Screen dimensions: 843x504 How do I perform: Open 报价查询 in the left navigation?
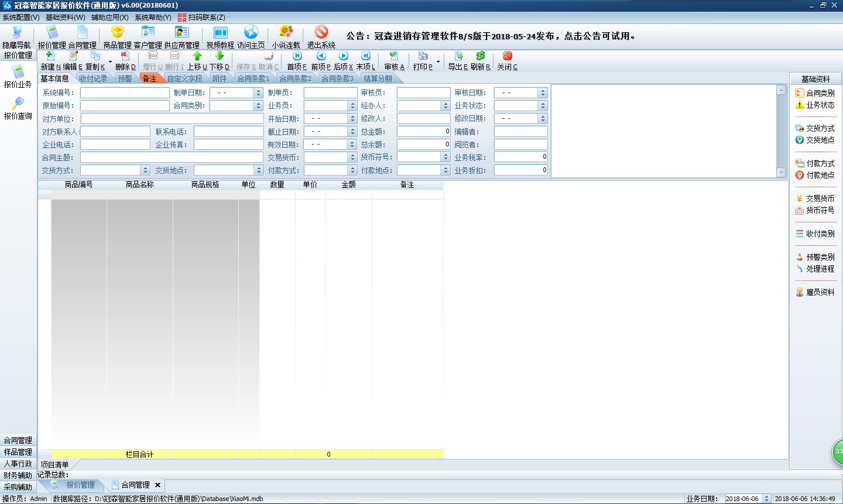[18, 108]
